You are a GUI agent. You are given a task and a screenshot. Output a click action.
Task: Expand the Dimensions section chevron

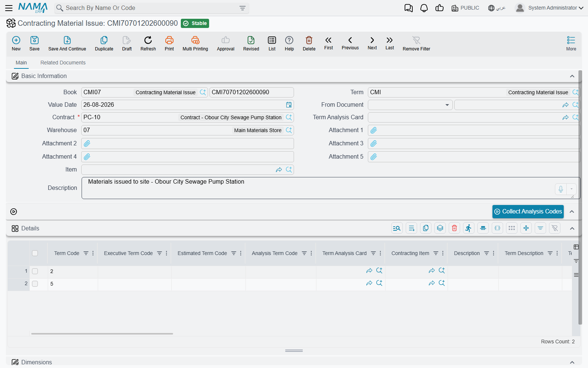(572, 362)
